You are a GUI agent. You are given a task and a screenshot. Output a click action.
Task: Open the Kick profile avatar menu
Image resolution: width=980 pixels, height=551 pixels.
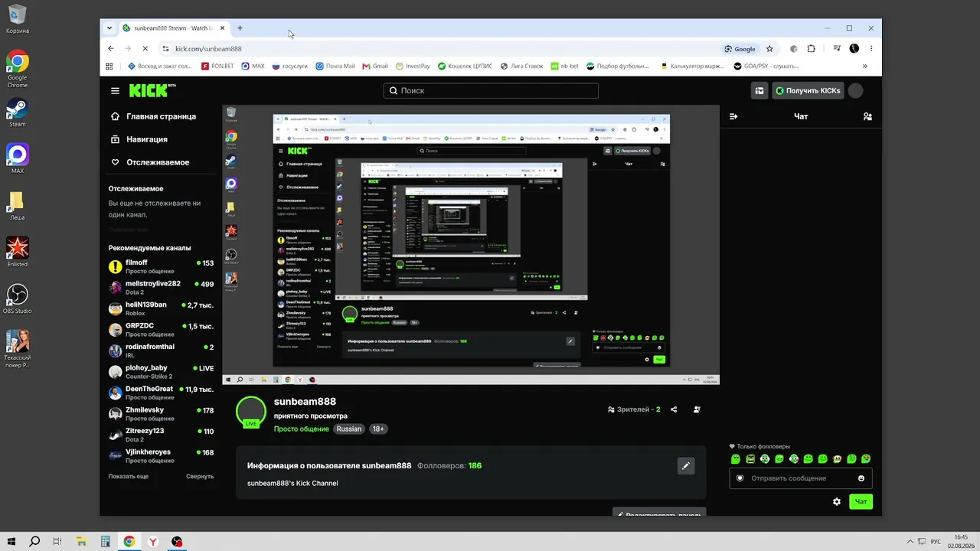(856, 90)
